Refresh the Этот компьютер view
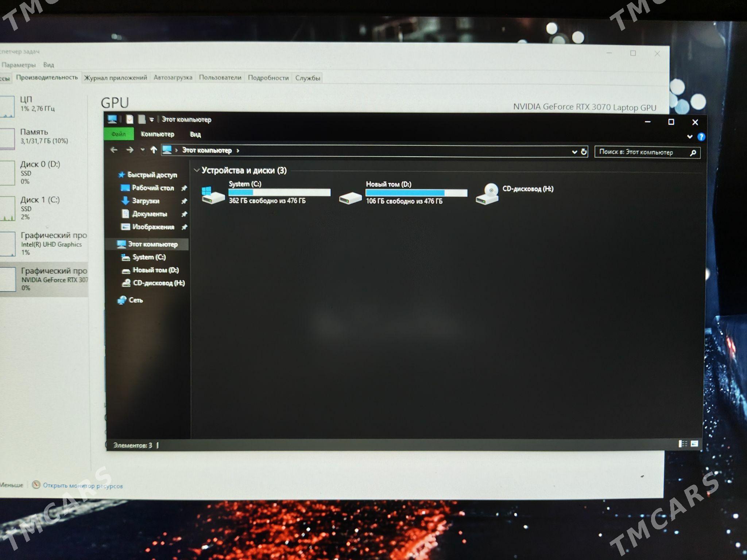The image size is (747, 560). [584, 152]
